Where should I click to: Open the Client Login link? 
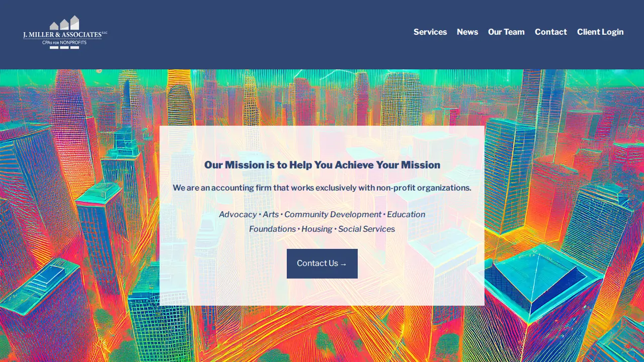coord(600,32)
